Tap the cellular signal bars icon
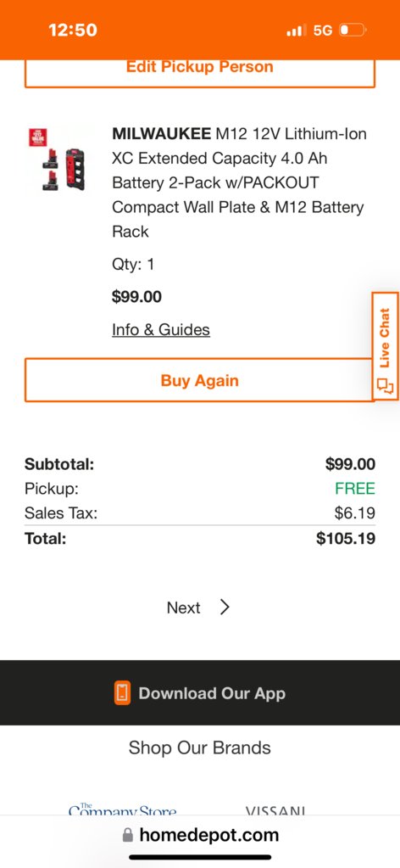This screenshot has height=868, width=400. point(296,31)
